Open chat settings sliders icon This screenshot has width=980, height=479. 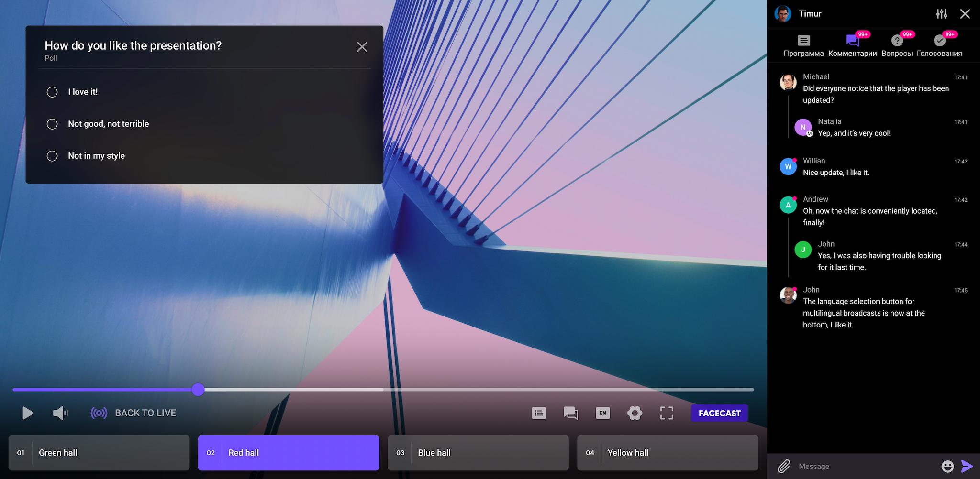point(941,14)
